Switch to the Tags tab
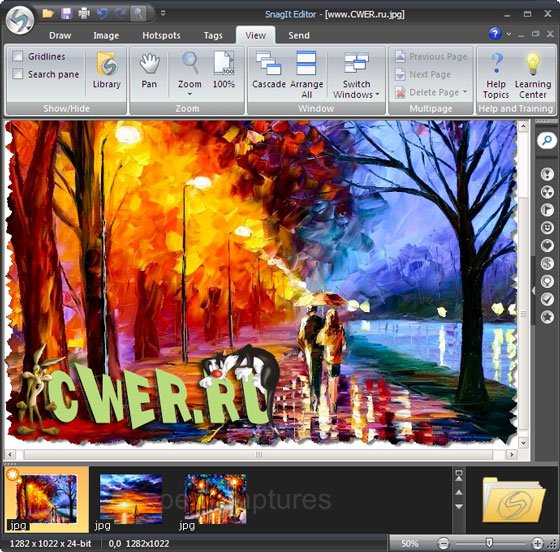The height and width of the screenshot is (552, 560). click(213, 35)
